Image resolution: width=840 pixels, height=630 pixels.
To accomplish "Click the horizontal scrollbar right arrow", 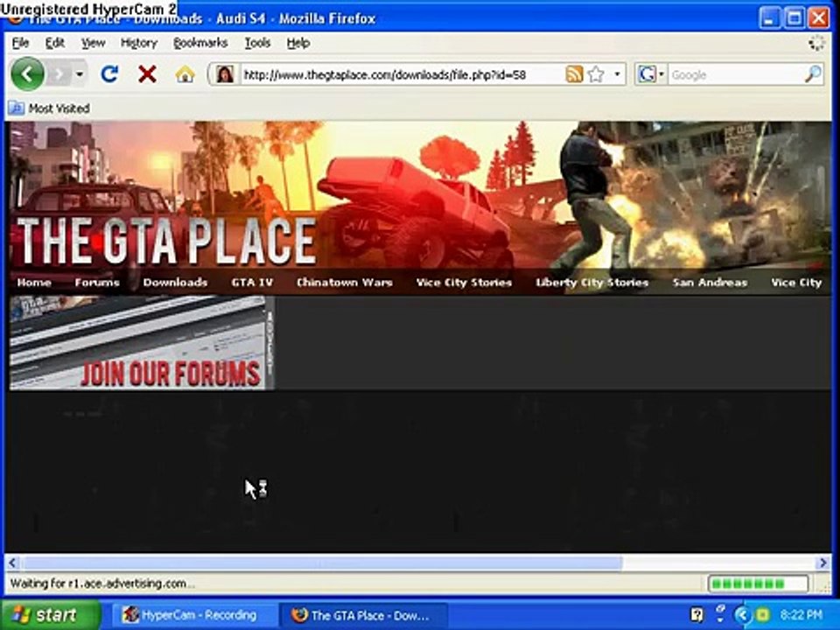I will pyautogui.click(x=822, y=563).
